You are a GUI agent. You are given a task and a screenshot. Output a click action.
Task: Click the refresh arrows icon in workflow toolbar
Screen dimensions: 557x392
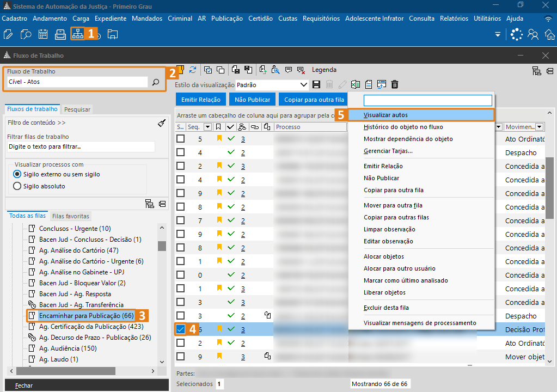coord(192,70)
